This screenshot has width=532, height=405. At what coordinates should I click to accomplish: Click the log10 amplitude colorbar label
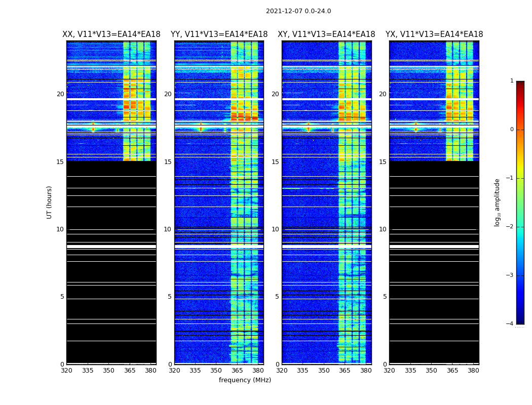498,202
